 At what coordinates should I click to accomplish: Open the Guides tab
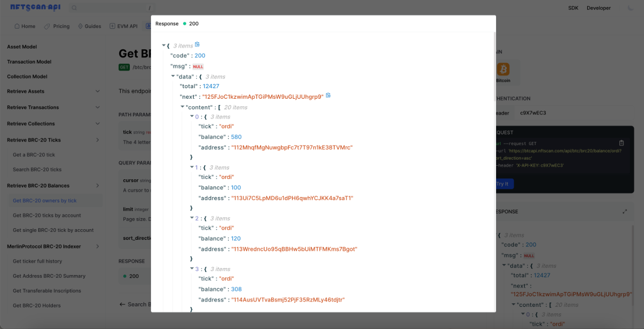coord(90,26)
